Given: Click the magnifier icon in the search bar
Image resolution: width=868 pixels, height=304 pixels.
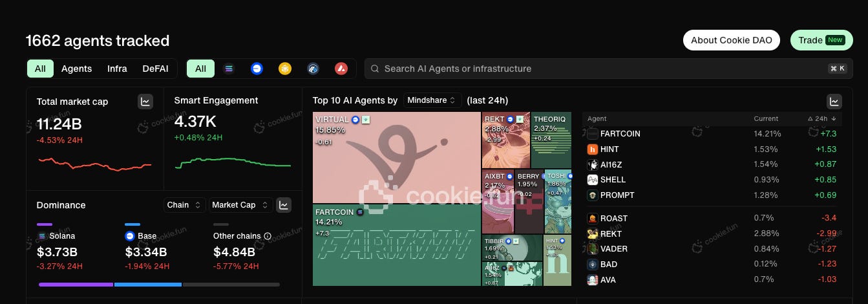Looking at the screenshot, I should click(376, 69).
